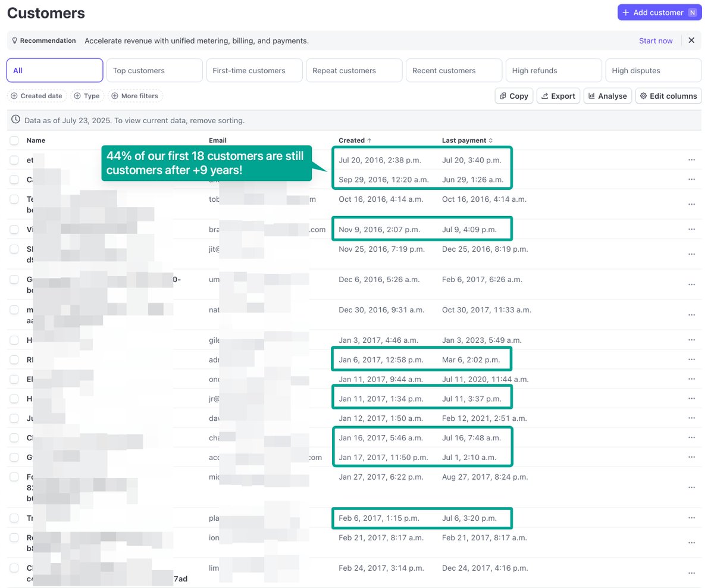Add a Created date filter
This screenshot has width=714, height=588.
37,96
